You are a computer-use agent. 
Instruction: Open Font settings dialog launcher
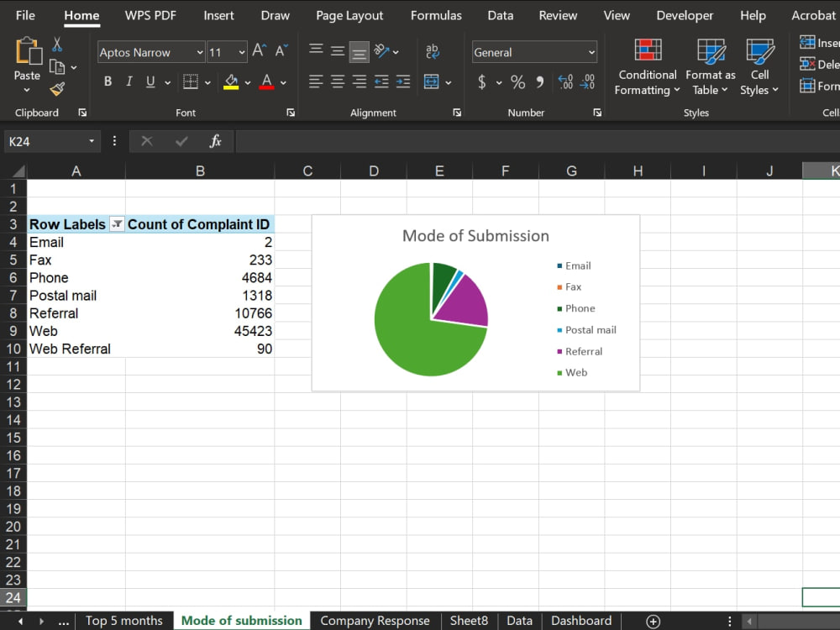click(x=291, y=113)
